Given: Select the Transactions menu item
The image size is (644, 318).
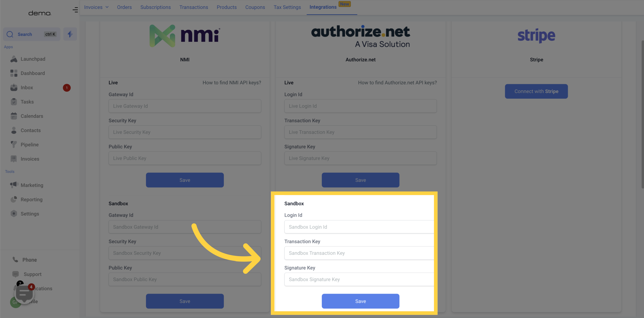Looking at the screenshot, I should [x=194, y=7].
